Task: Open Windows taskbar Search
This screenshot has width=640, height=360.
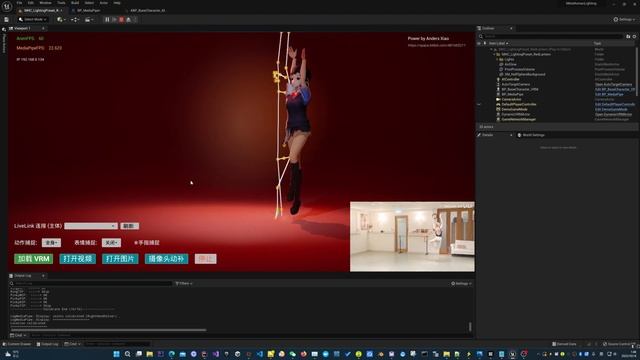Action: click(x=128, y=354)
